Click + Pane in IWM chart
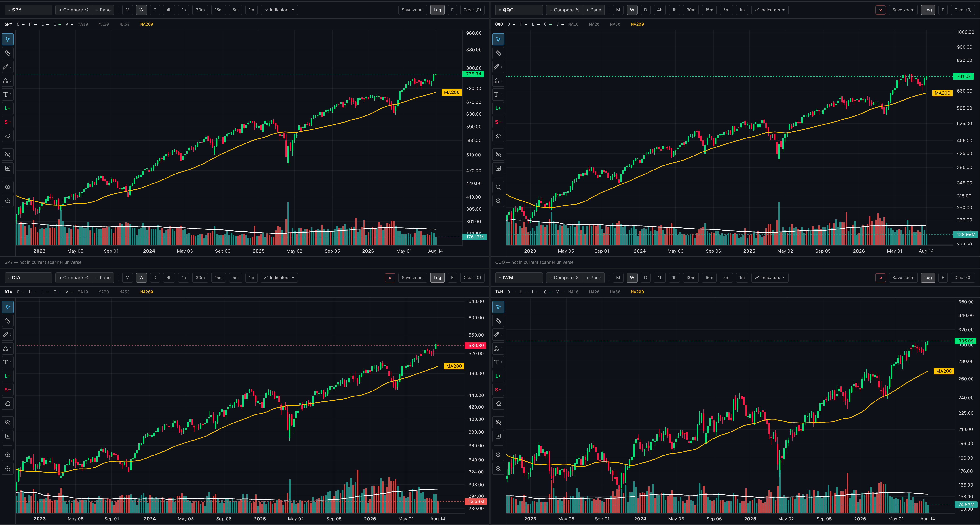 (594, 278)
